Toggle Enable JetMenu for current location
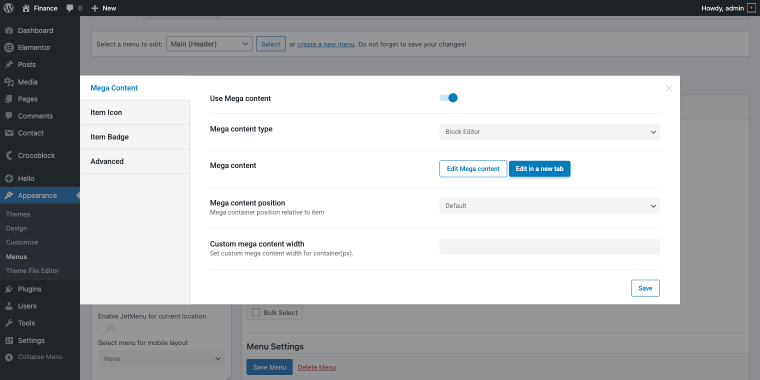The height and width of the screenshot is (380, 760). (107, 328)
